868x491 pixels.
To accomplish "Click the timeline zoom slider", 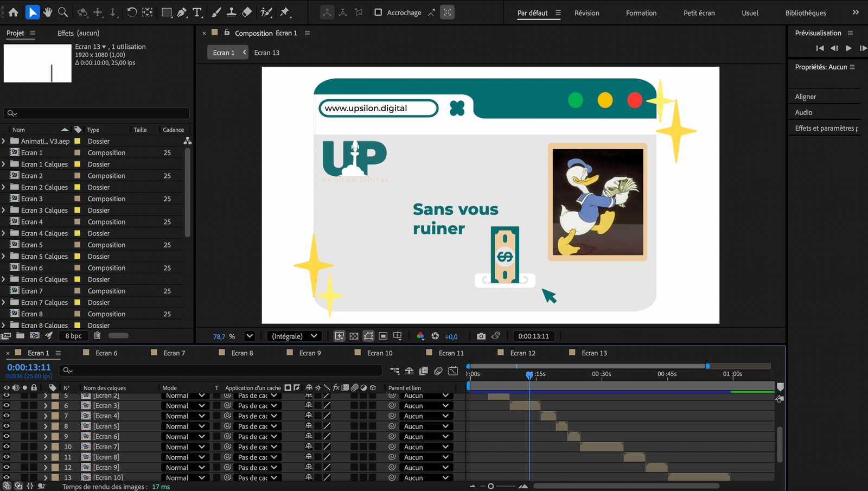I will (491, 486).
